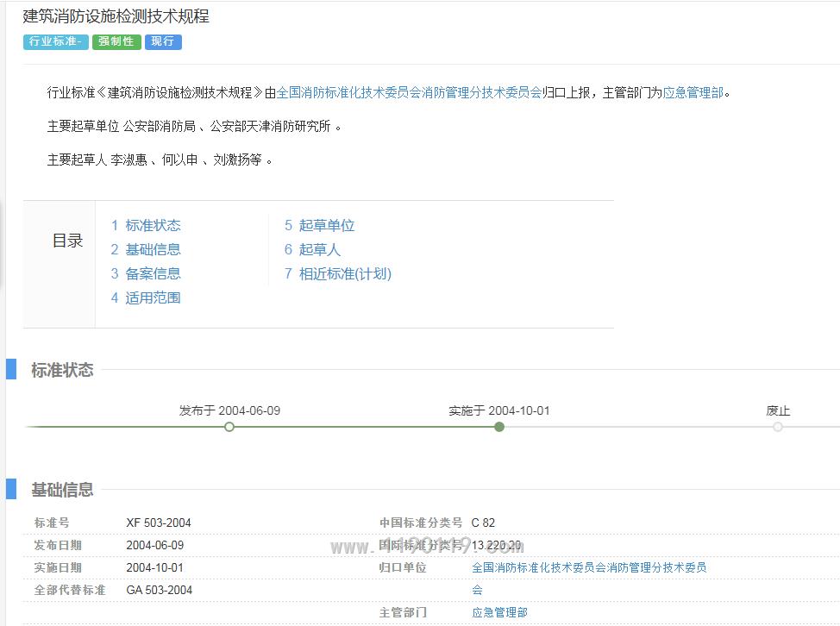
Task: Go to 3 备案信息 section
Action: click(146, 274)
